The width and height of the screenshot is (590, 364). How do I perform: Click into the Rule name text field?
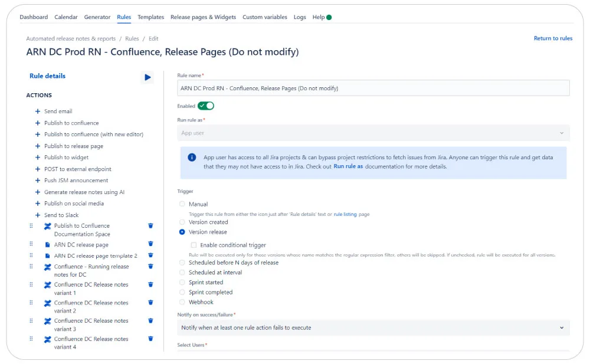[x=373, y=88]
